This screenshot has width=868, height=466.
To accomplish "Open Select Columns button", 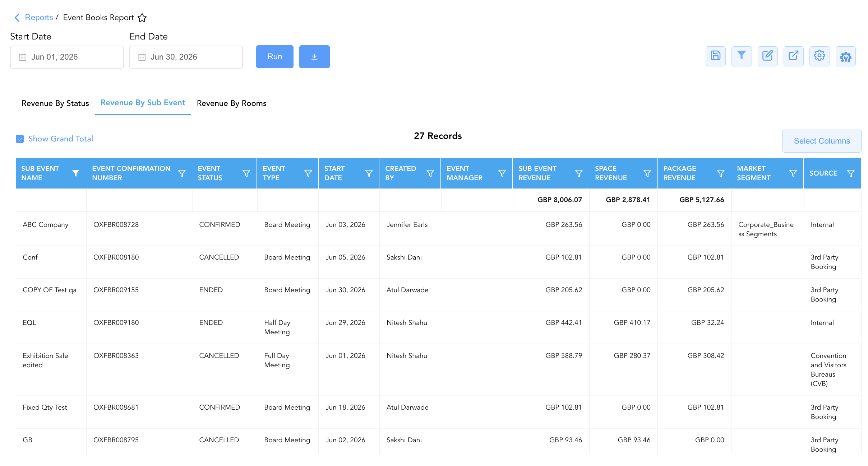I will [x=822, y=141].
